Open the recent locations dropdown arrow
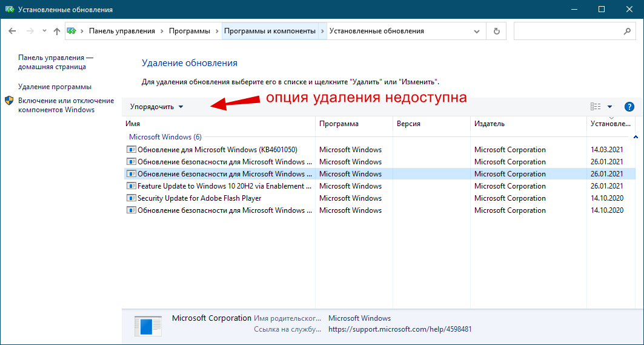644x345 pixels. pos(44,31)
